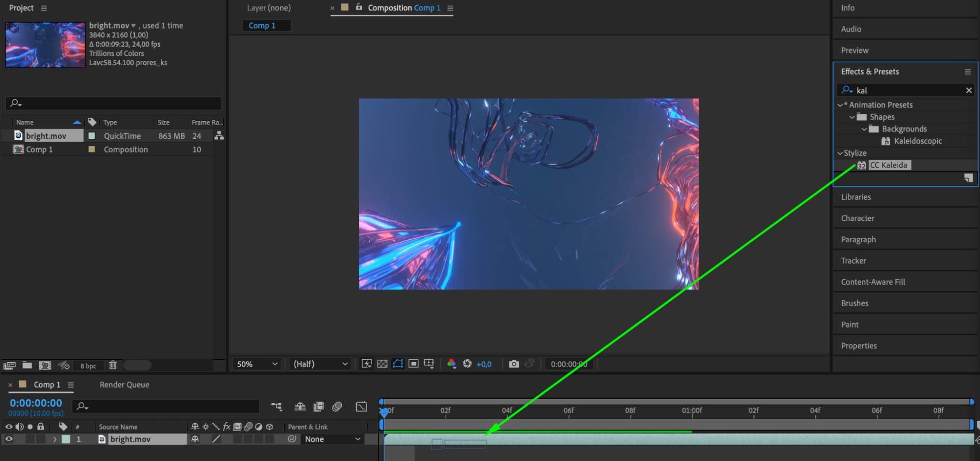Open the Parent & Link None dropdown
980x461 pixels.
332,439
